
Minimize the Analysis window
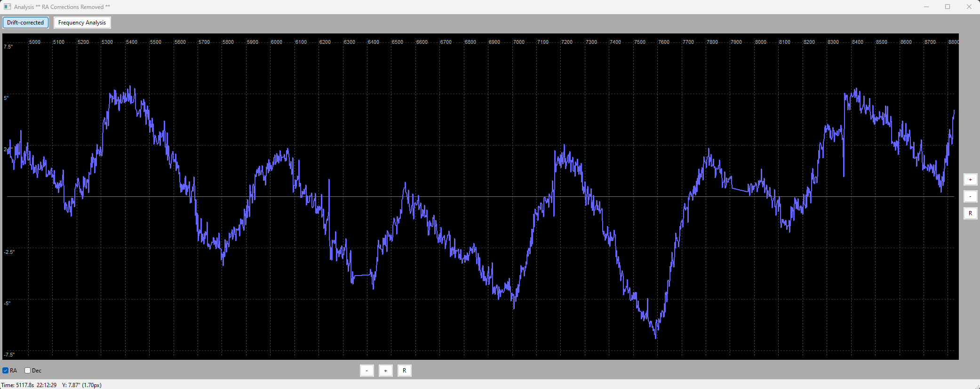tap(926, 7)
